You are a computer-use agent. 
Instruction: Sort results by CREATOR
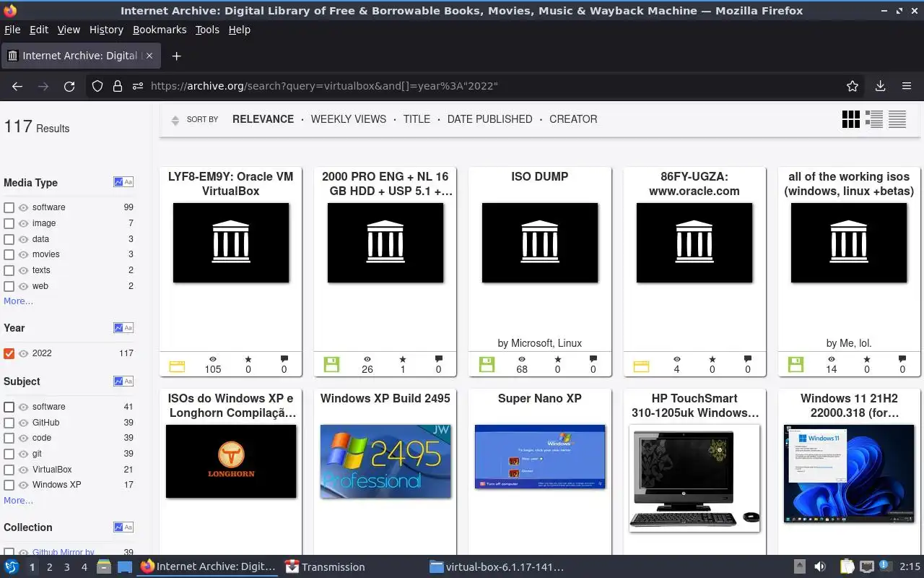click(573, 119)
